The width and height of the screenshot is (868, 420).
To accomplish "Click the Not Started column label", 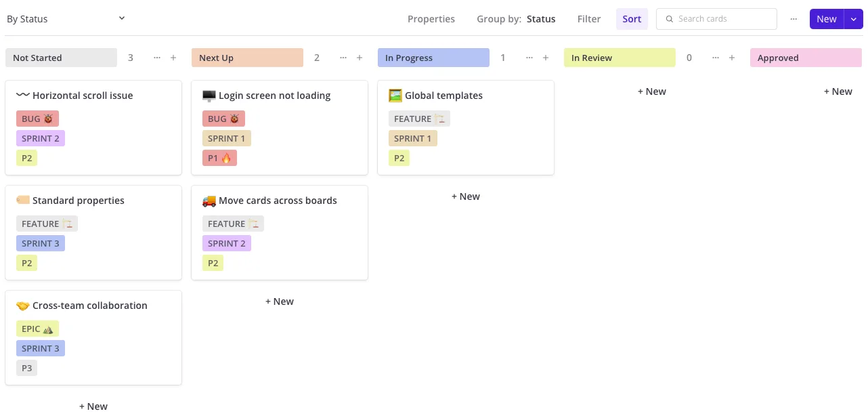I will (61, 58).
